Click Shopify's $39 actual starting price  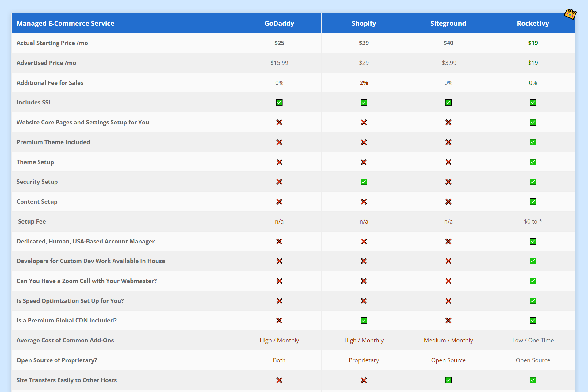point(364,43)
